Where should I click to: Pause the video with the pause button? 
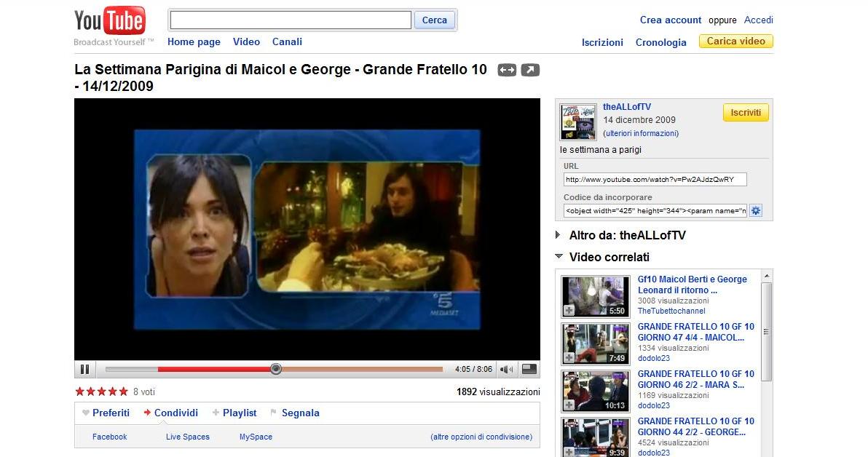pos(84,369)
